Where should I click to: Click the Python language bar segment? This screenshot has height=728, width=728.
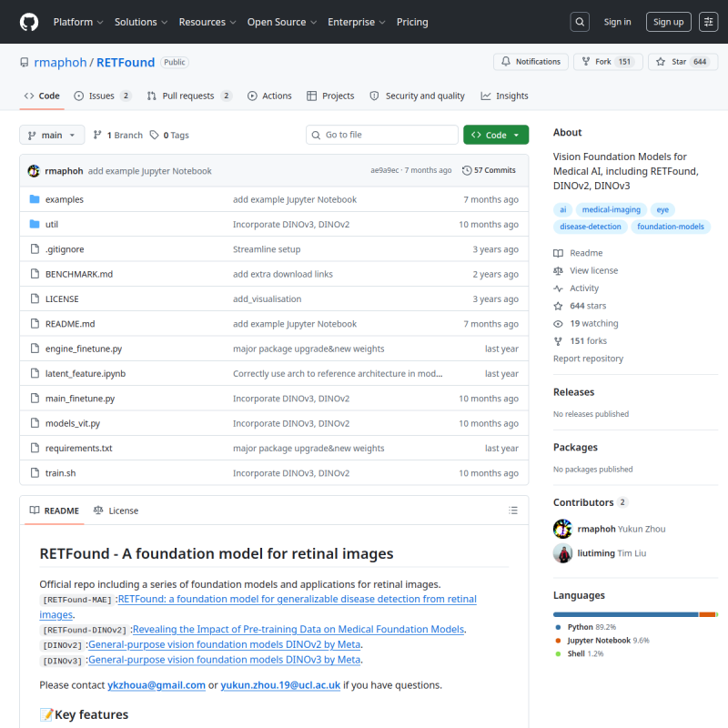pos(626,614)
